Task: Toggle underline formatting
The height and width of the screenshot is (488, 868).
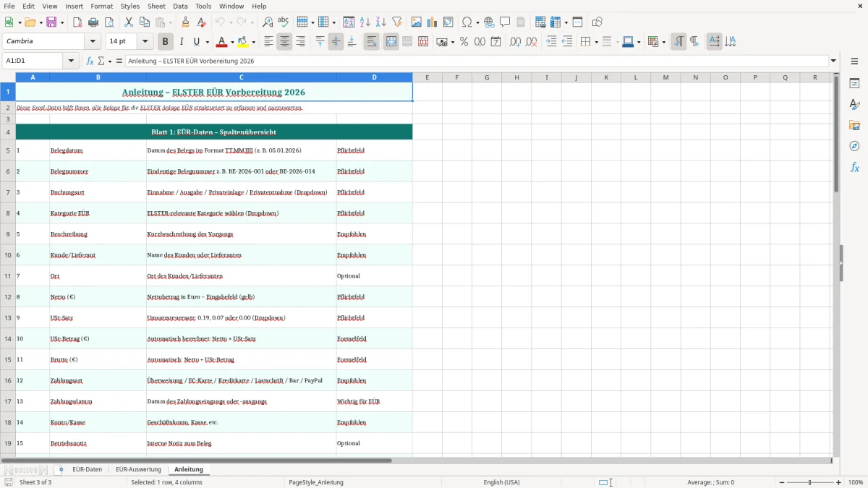Action: [196, 42]
